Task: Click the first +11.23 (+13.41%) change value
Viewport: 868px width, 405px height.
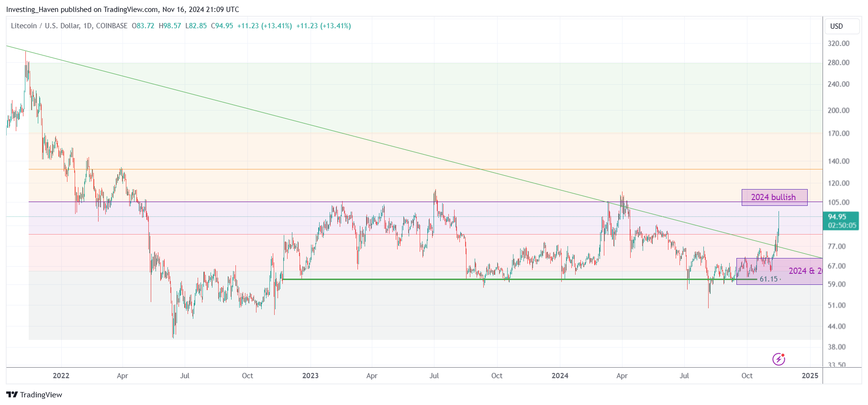Action: click(265, 26)
